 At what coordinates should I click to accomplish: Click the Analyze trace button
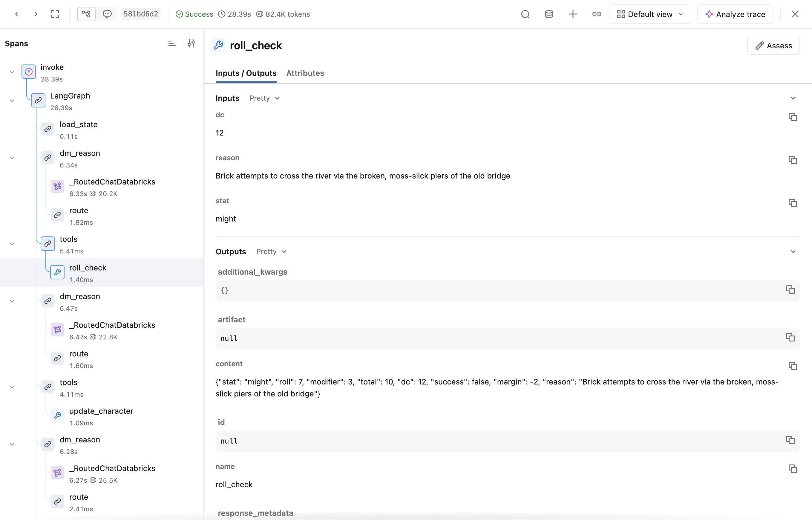[x=735, y=14]
